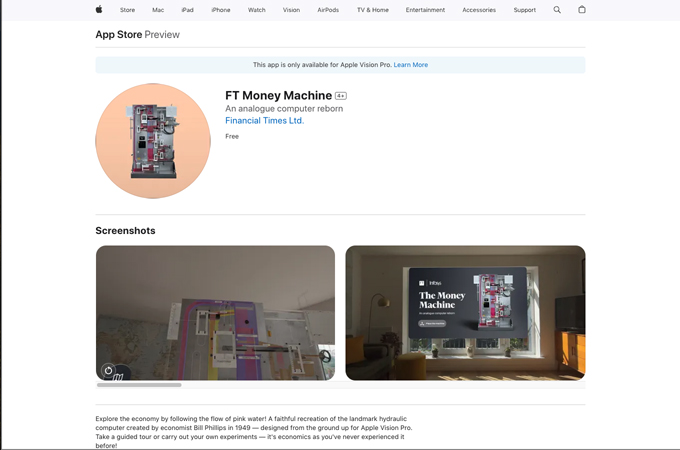Open the TV & Home menu
The width and height of the screenshot is (680, 450).
(x=373, y=10)
